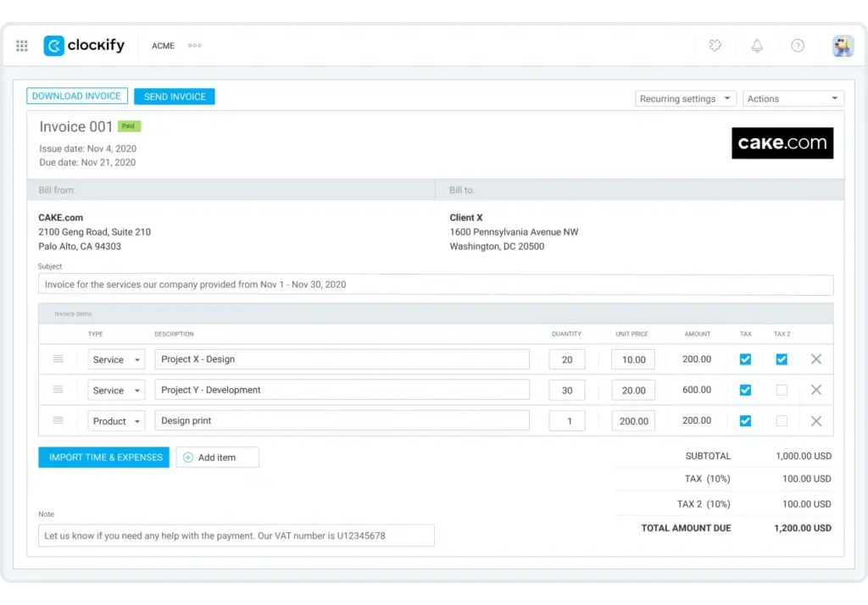Open the three-dot workspace menu next to ACME
868x605 pixels.
[195, 46]
